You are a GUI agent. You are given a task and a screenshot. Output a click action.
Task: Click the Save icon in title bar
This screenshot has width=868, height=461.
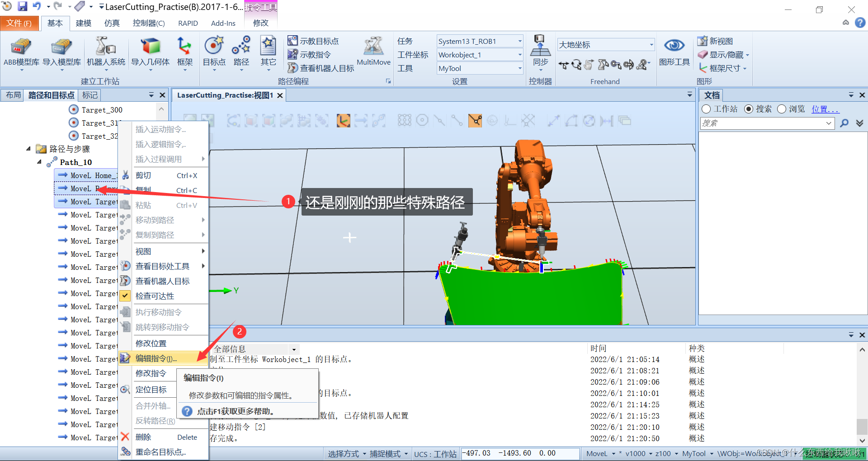click(x=22, y=6)
